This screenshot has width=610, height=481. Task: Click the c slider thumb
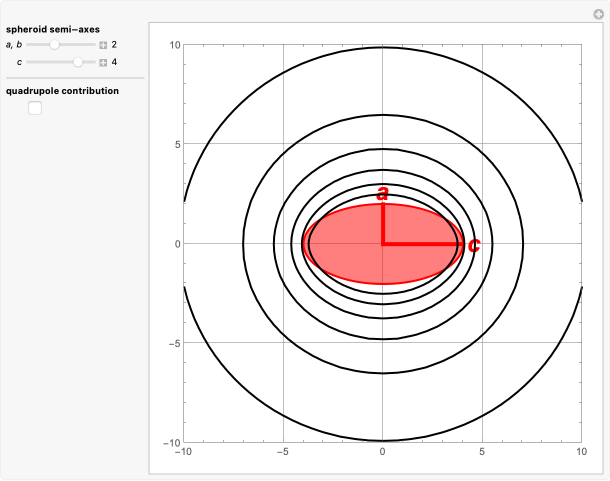[x=78, y=62]
